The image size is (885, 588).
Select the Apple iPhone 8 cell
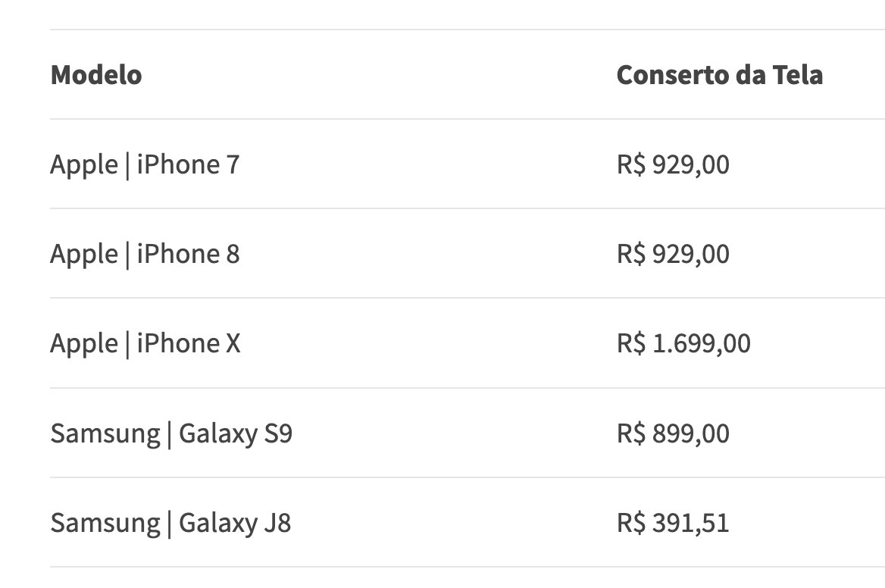[x=145, y=254]
